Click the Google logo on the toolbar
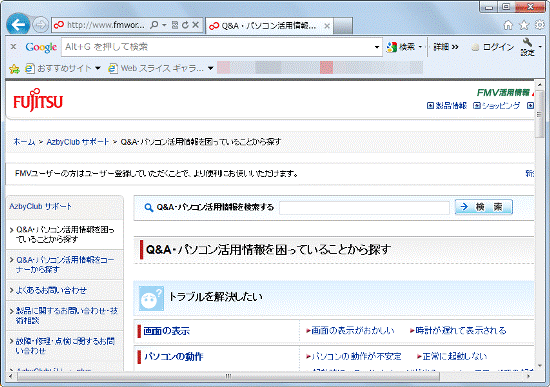 (x=41, y=47)
